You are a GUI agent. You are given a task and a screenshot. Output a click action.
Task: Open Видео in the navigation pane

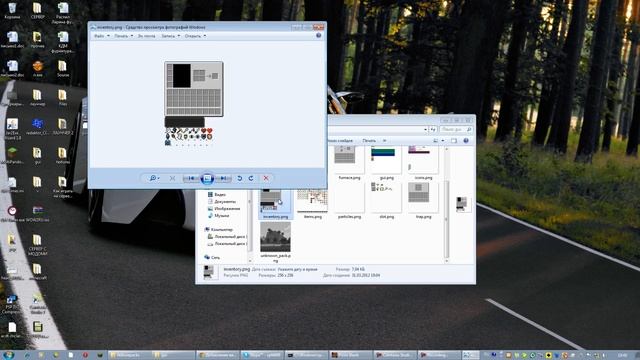tap(217, 195)
